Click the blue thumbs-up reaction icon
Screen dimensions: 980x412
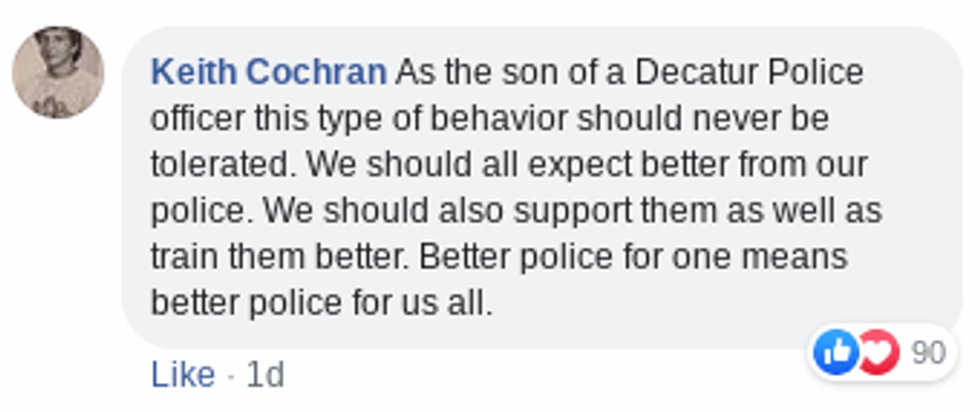coord(835,352)
